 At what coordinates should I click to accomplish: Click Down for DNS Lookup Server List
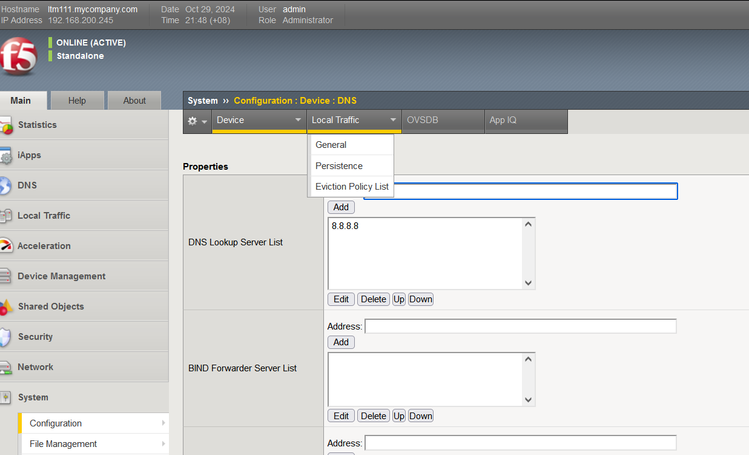tap(420, 299)
